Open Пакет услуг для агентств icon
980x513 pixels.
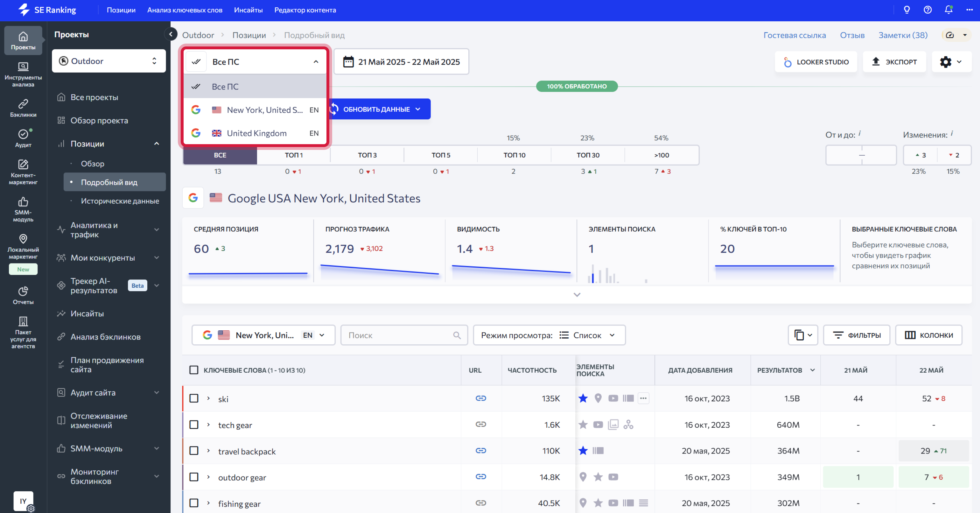[23, 333]
